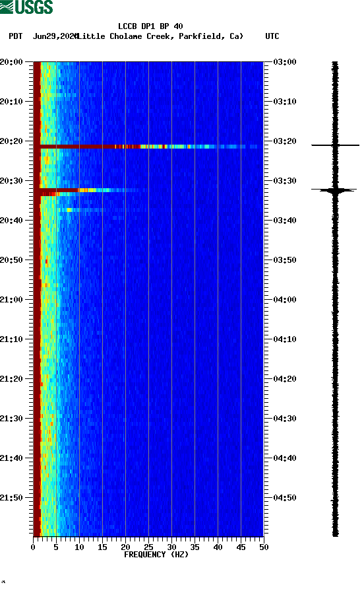Viewport: 364px width, 589px height.
Task: Click the 0 Hz frequency tick label
Action: 33,547
